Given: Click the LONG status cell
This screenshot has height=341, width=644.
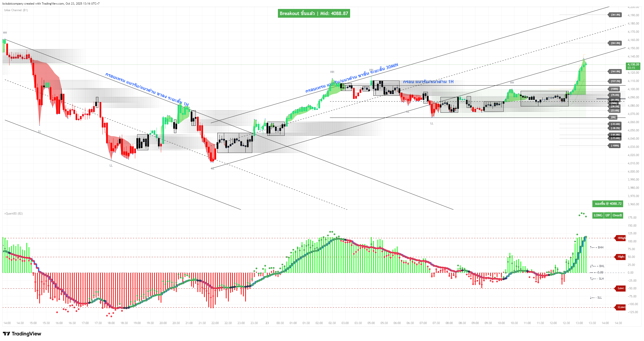Looking at the screenshot, I should click(598, 215).
